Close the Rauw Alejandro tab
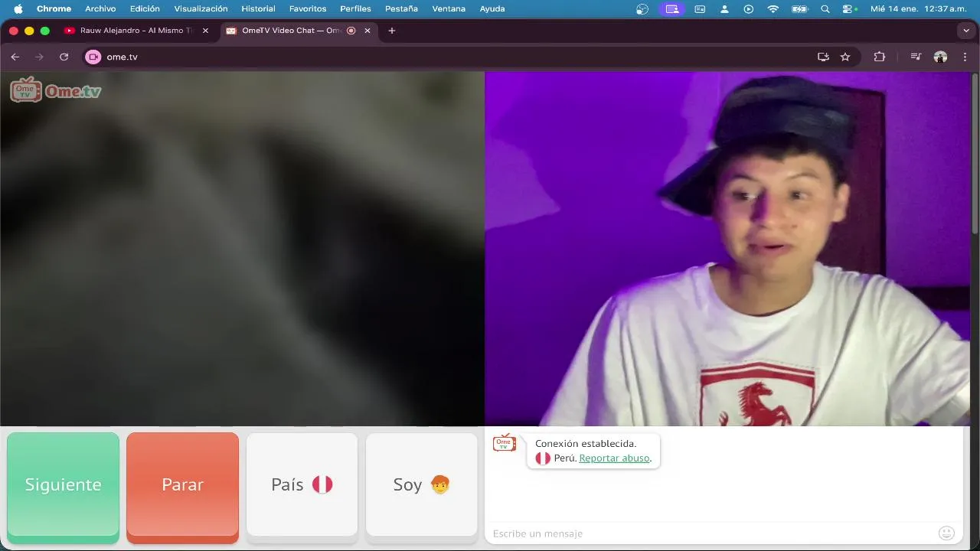The width and height of the screenshot is (980, 551). (x=205, y=31)
